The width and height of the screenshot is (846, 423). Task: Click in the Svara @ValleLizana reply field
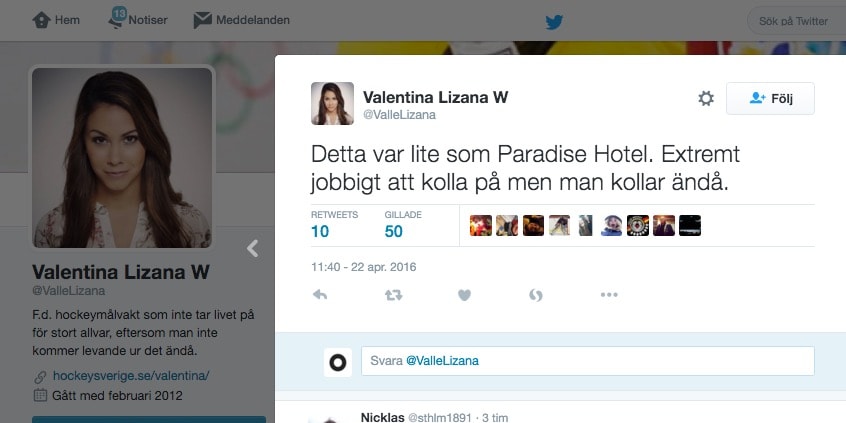[x=588, y=361]
